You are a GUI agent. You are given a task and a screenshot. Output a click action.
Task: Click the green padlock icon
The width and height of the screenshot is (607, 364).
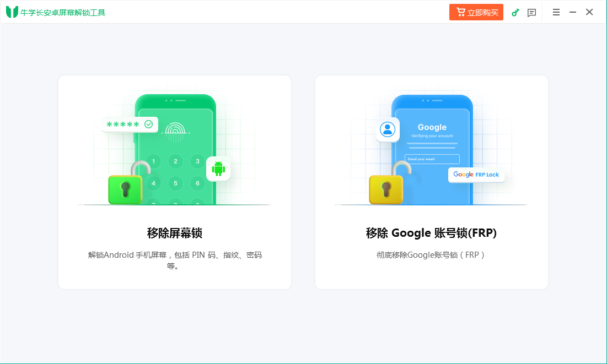click(x=126, y=187)
